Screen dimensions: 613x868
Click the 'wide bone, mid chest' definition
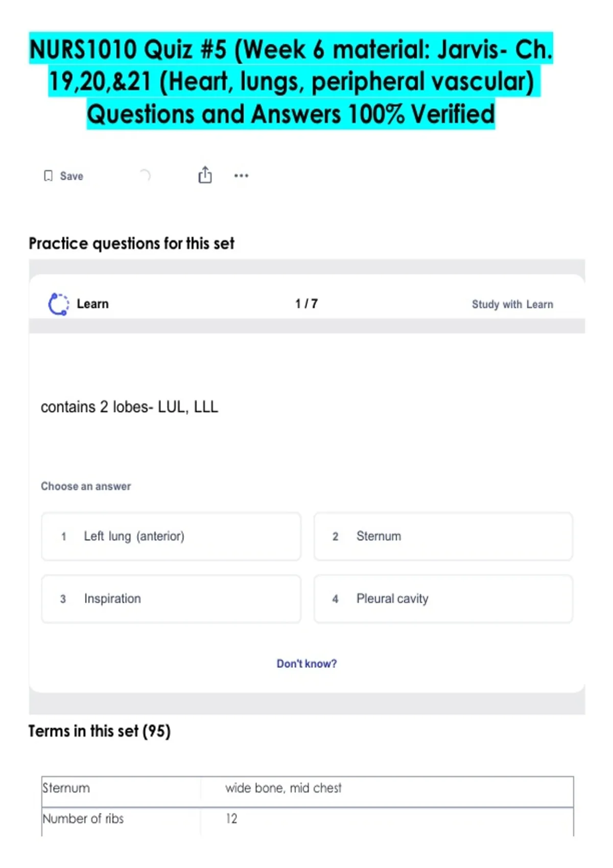pyautogui.click(x=284, y=788)
